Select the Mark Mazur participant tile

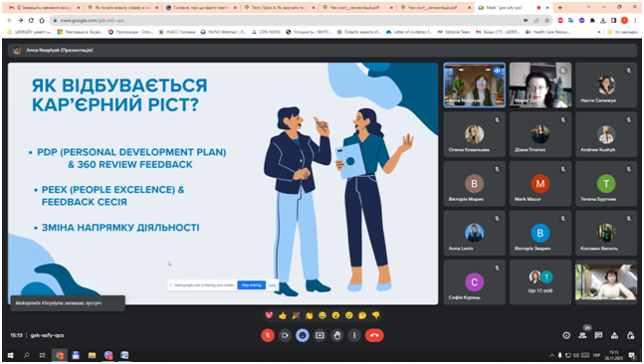[540, 183]
